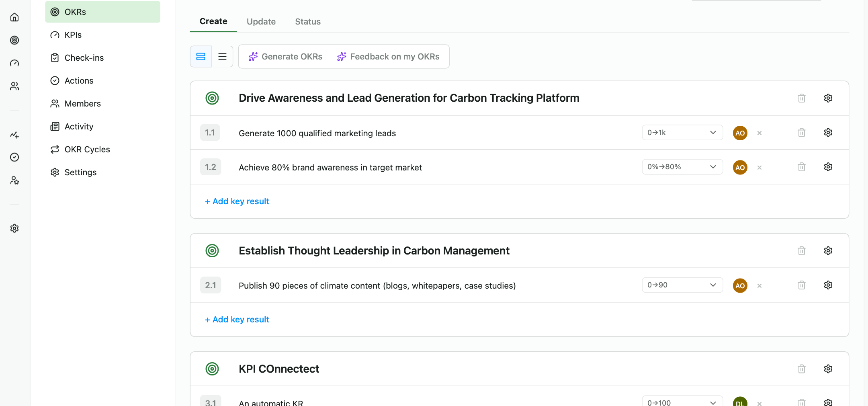Add key result under Drive Awareness objective
This screenshot has width=868, height=406.
click(x=237, y=201)
